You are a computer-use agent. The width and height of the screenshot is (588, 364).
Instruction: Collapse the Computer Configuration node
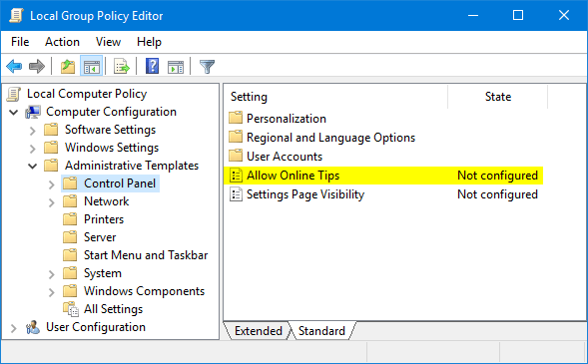click(x=14, y=112)
